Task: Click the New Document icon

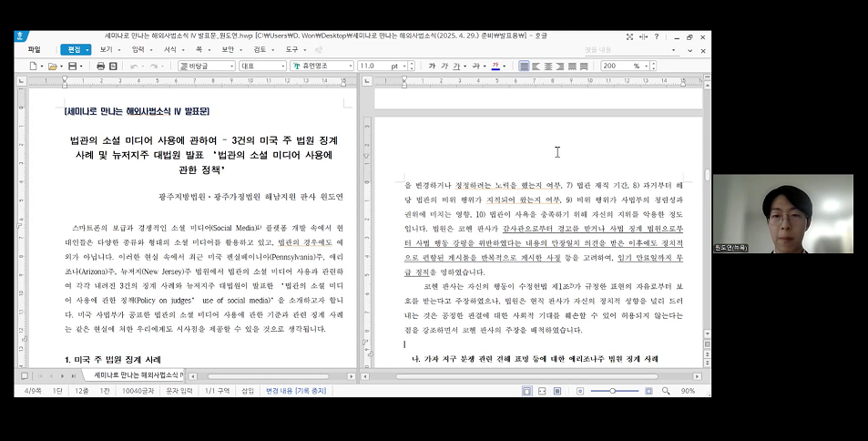Action: [x=33, y=66]
